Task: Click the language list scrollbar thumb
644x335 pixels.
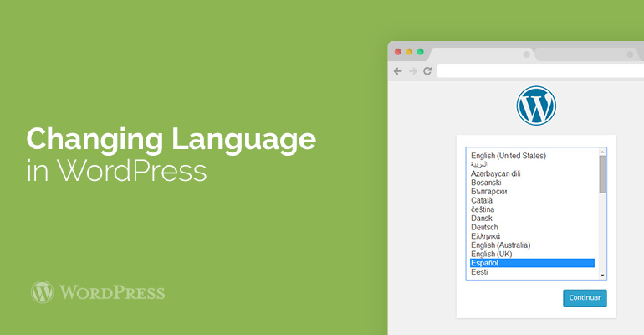Action: click(x=602, y=174)
